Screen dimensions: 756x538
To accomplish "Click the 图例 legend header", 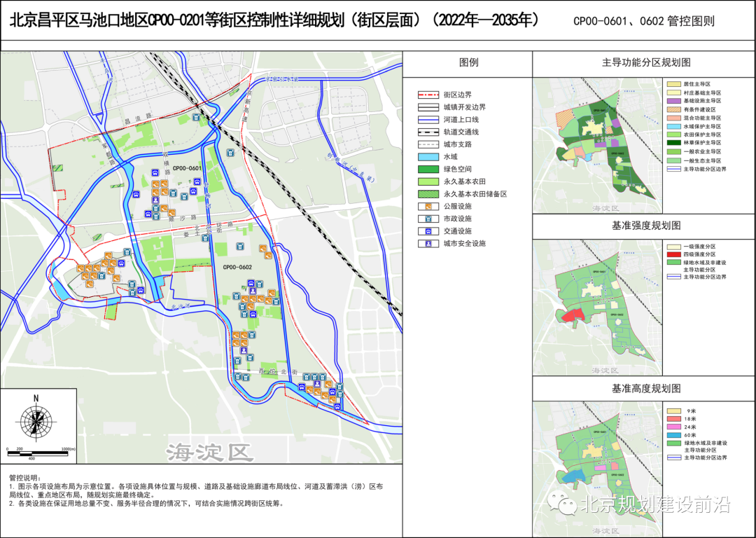I will [468, 62].
